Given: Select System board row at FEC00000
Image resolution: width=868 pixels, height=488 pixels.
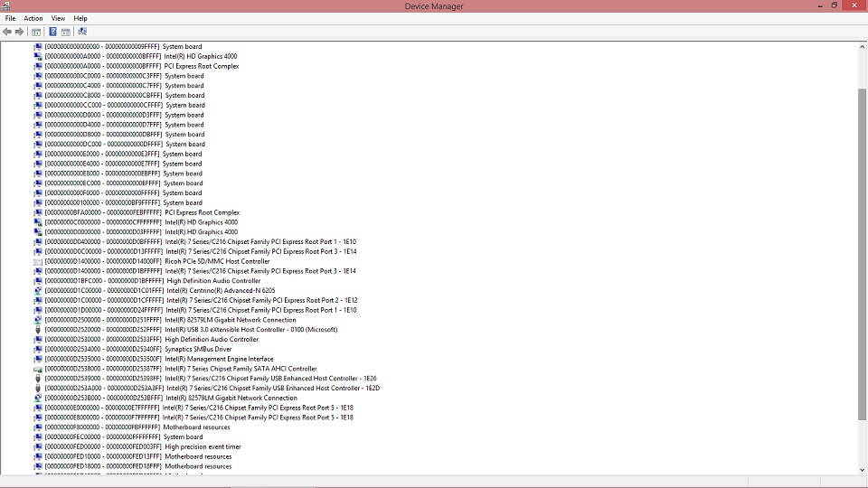Looking at the screenshot, I should pyautogui.click(x=124, y=437).
